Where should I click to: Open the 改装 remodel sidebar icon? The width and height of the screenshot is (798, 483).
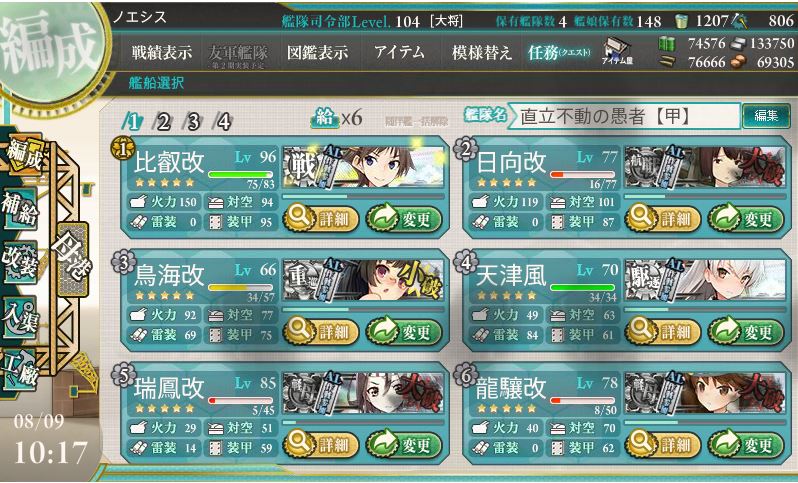pyautogui.click(x=19, y=263)
